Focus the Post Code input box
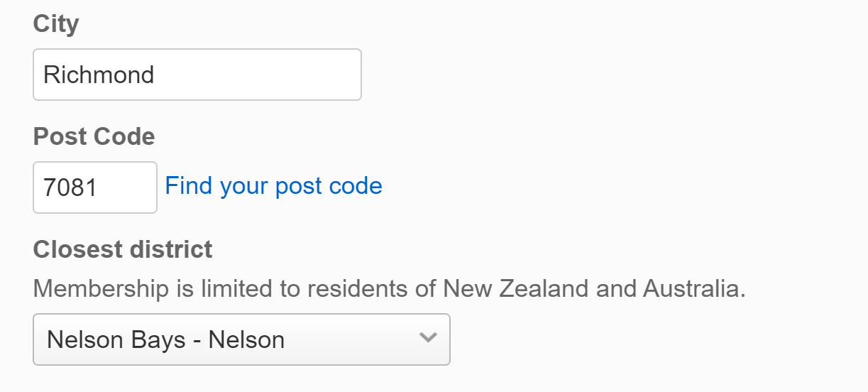 point(94,187)
